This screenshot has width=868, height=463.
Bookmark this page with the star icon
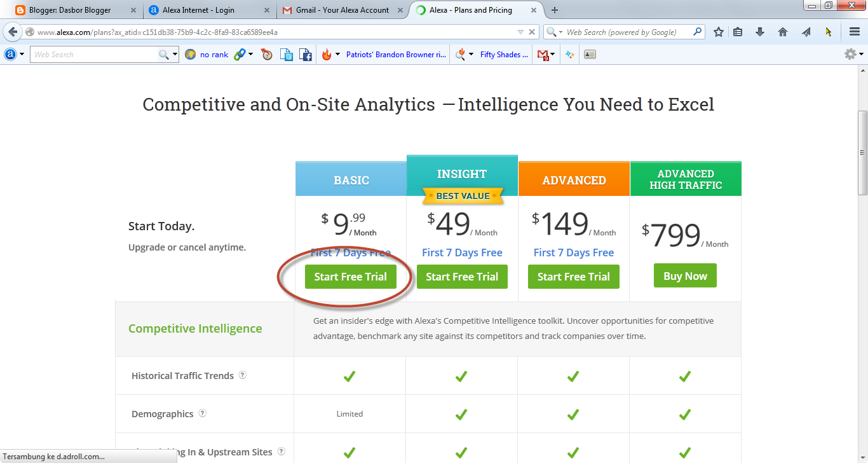click(x=718, y=32)
